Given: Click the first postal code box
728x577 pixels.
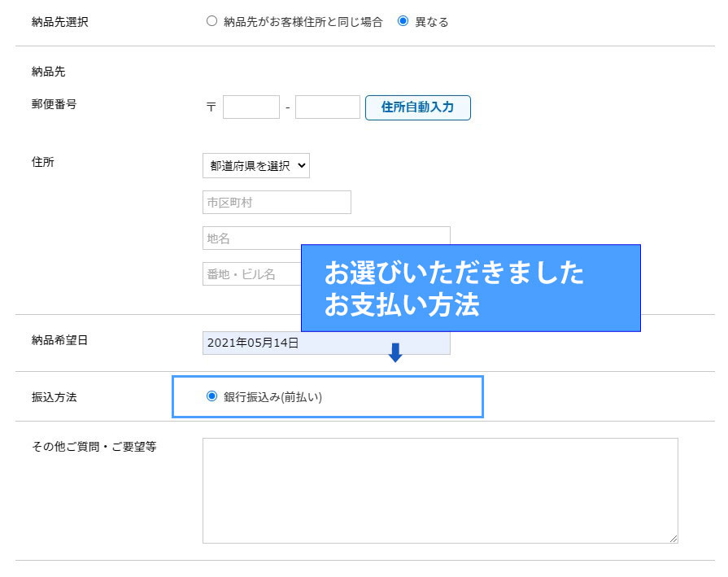Looking at the screenshot, I should point(251,107).
